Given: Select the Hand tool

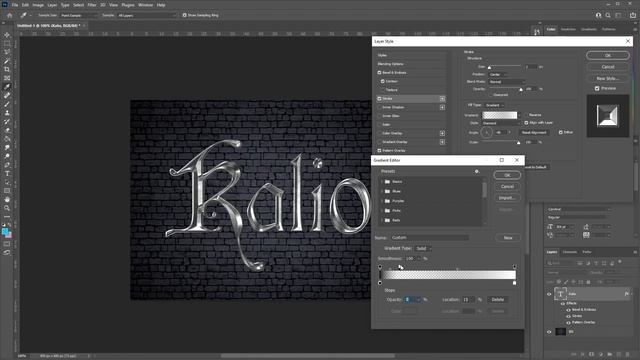Looking at the screenshot, I should coord(7,200).
